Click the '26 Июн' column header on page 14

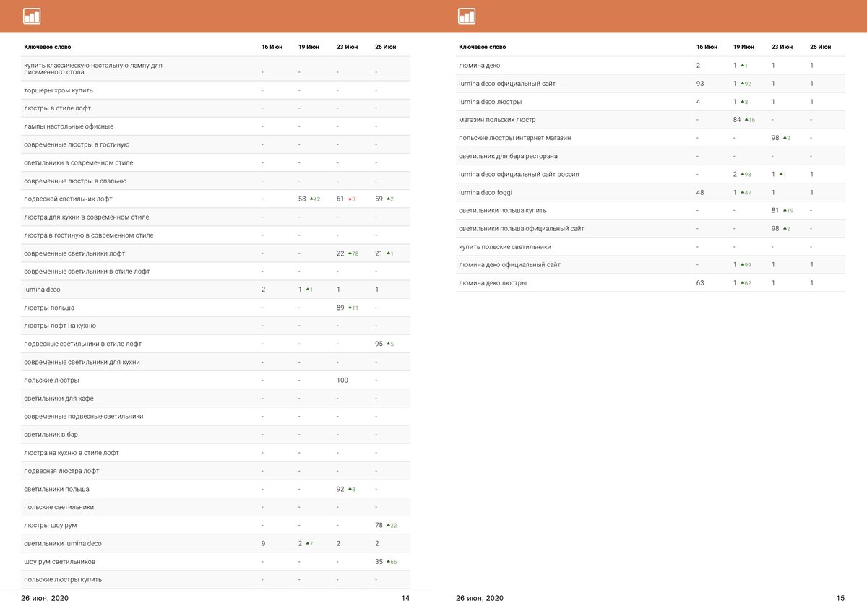[x=385, y=47]
